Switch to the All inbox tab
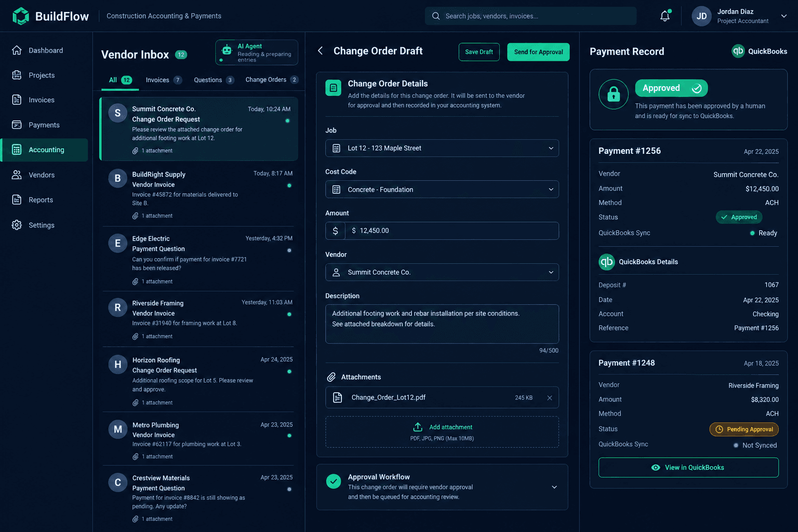Image resolution: width=798 pixels, height=532 pixels. (x=120, y=80)
